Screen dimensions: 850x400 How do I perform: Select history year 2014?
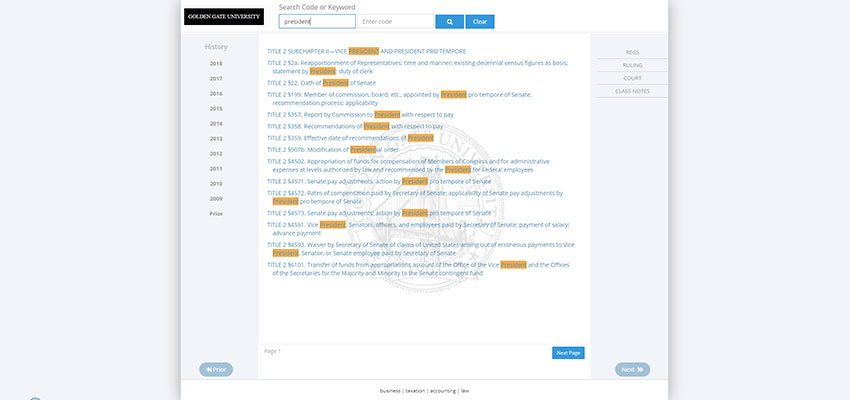pos(216,124)
